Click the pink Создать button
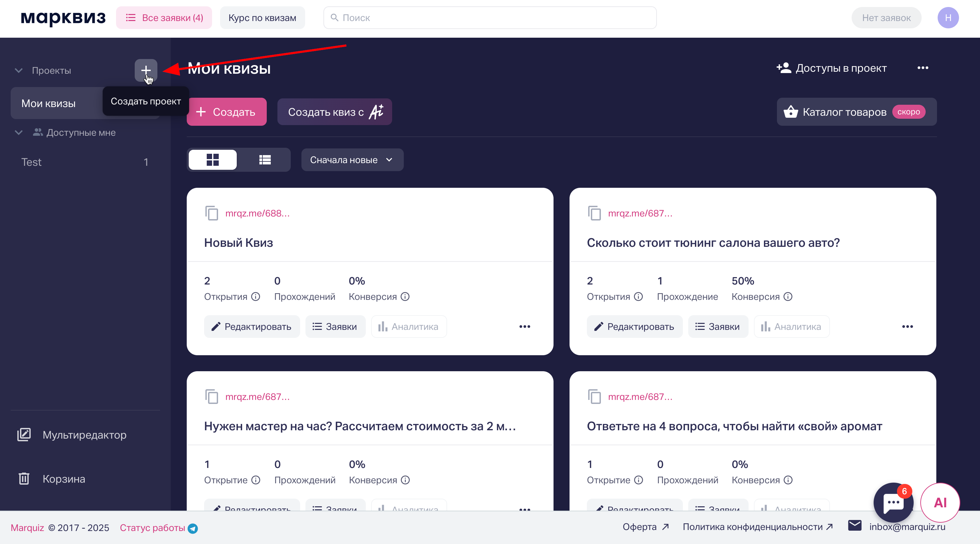This screenshot has width=980, height=544. [226, 112]
